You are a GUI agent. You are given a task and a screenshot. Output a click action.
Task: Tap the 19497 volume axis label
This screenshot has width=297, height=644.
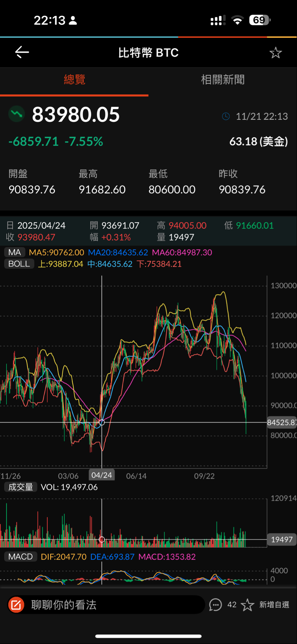click(282, 540)
